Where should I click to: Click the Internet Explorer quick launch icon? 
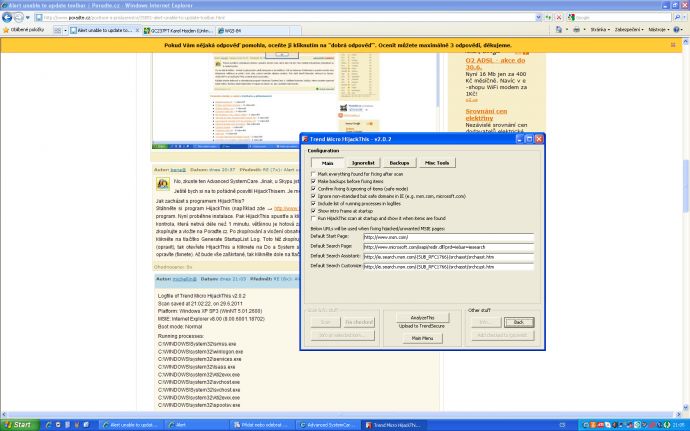tap(49, 425)
